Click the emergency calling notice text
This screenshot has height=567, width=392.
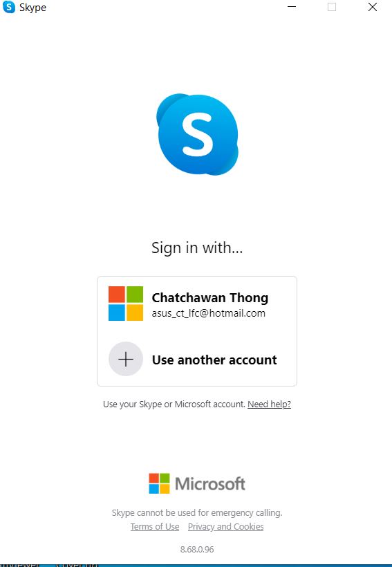click(x=197, y=513)
